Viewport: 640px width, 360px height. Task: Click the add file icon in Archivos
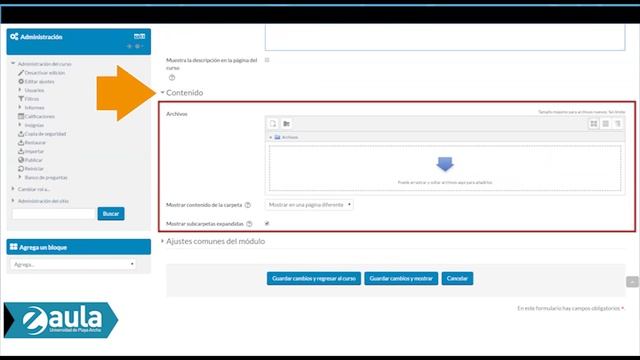tap(273, 123)
